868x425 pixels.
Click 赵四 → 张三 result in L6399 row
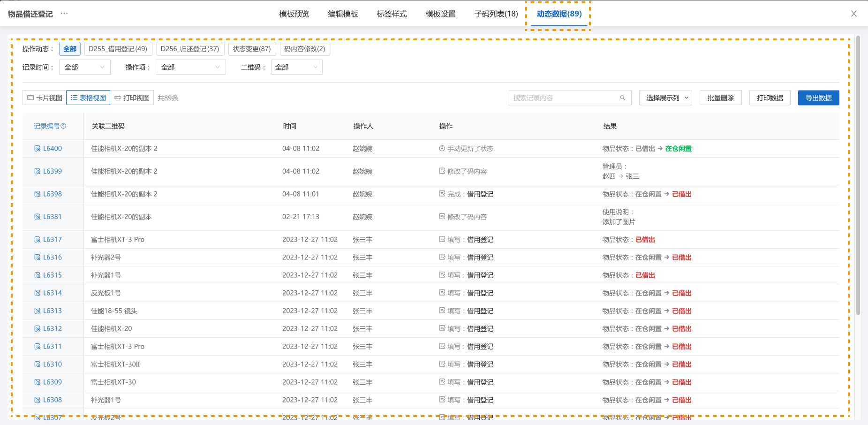pos(620,176)
